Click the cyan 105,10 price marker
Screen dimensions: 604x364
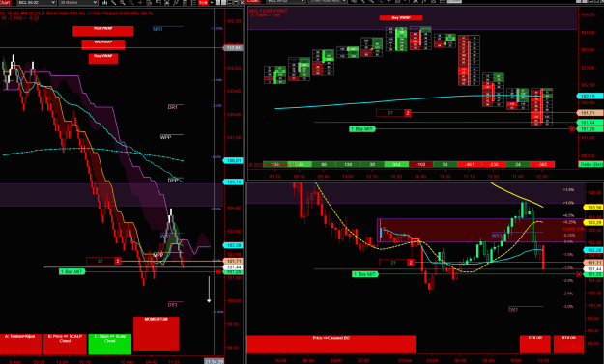point(233,182)
